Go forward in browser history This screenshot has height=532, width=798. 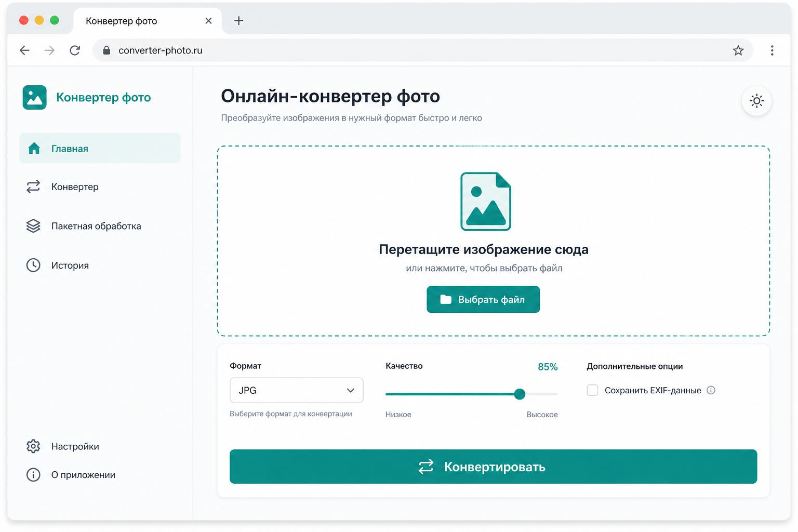click(49, 50)
